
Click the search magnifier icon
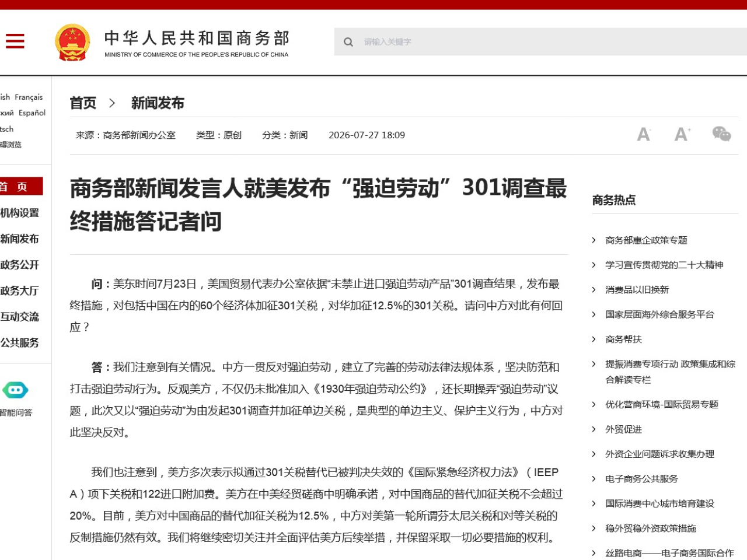coord(348,42)
